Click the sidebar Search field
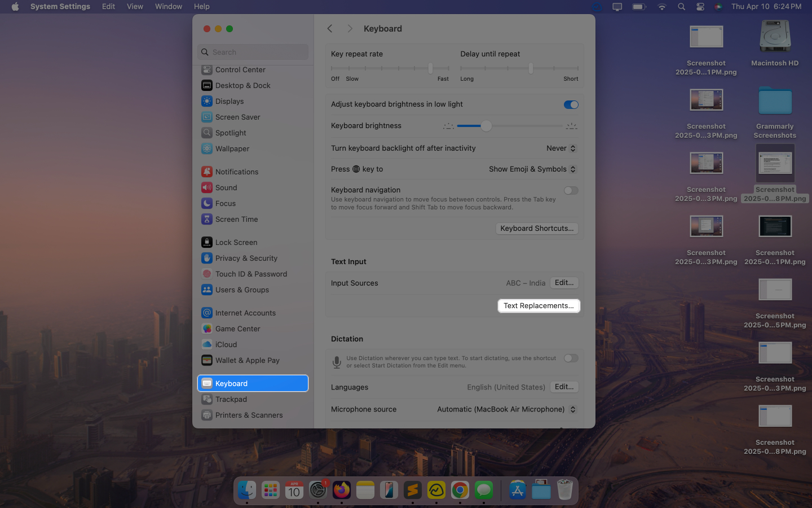Viewport: 812px width, 508px height. [x=253, y=52]
